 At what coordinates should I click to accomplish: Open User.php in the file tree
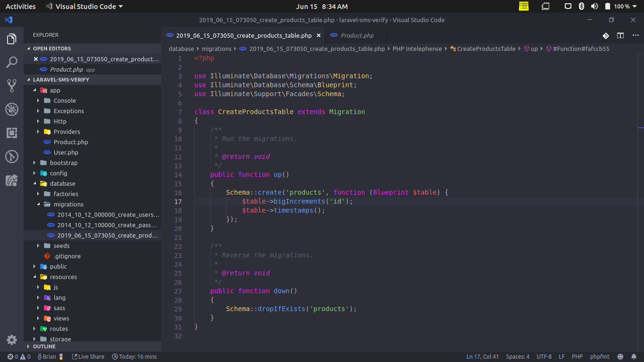coord(92,152)
